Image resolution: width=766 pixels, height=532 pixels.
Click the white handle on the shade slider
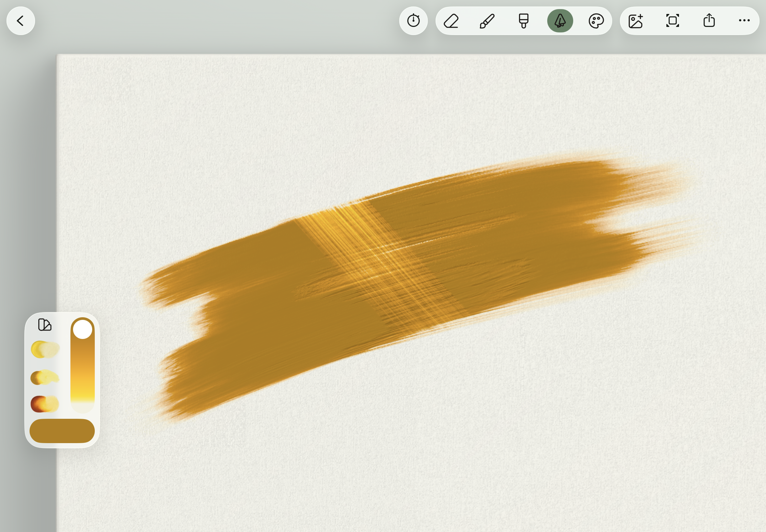tap(82, 329)
